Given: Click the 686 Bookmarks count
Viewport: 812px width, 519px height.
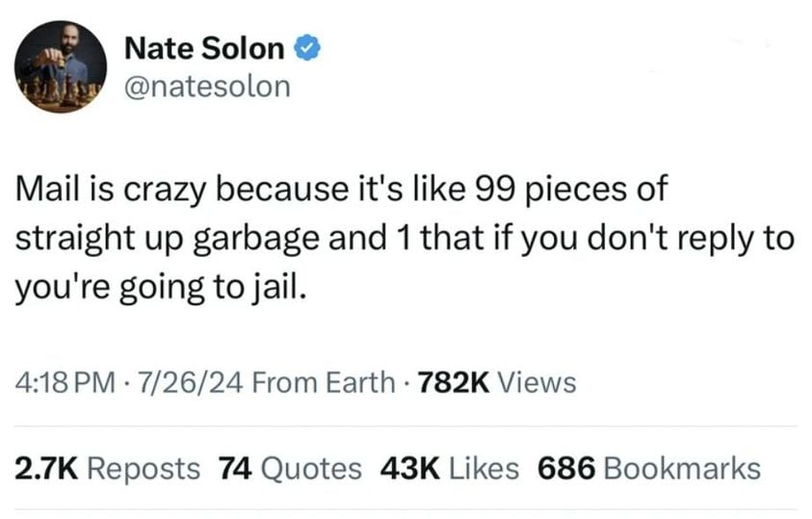Looking at the screenshot, I should pyautogui.click(x=648, y=469).
